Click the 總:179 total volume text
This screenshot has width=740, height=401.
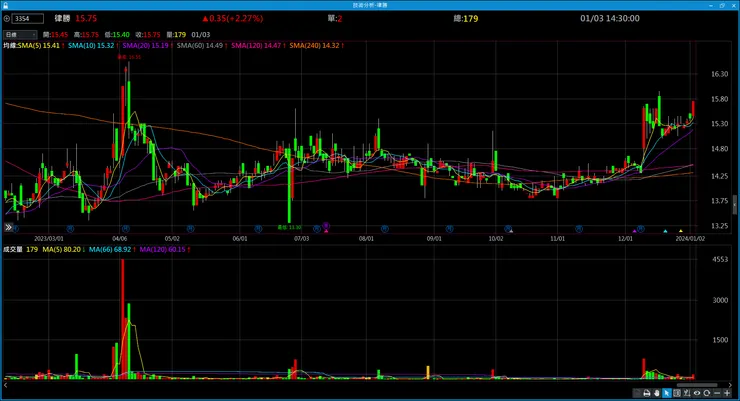click(466, 18)
